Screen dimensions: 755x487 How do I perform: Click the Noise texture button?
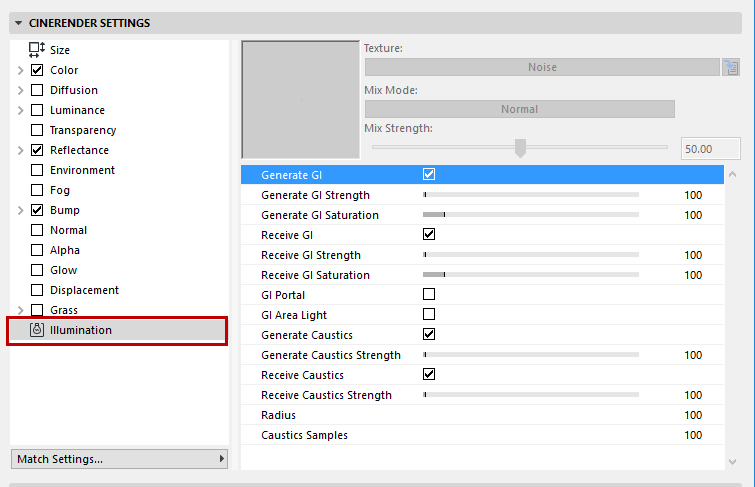[x=542, y=67]
